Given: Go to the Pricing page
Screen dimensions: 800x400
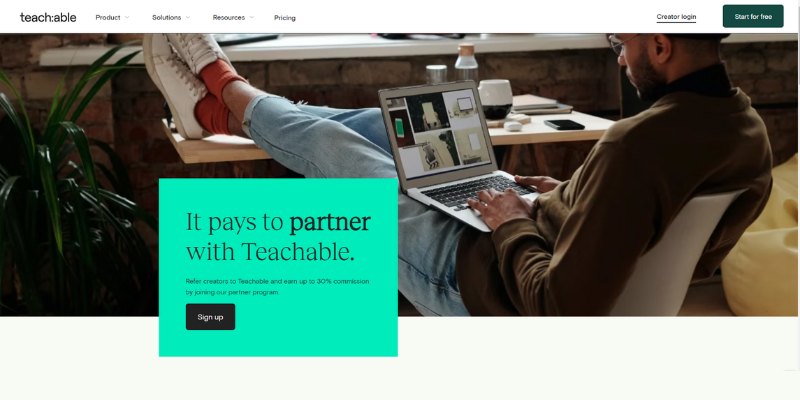Looking at the screenshot, I should [285, 18].
